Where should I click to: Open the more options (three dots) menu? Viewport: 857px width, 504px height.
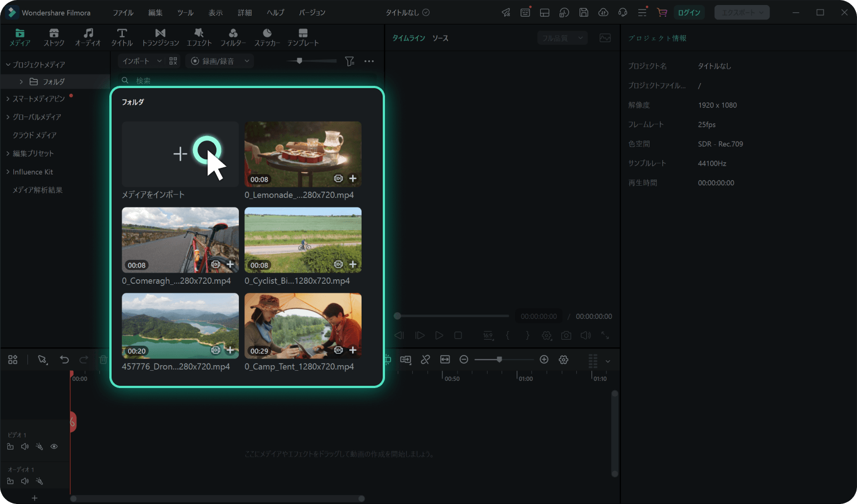coord(369,61)
